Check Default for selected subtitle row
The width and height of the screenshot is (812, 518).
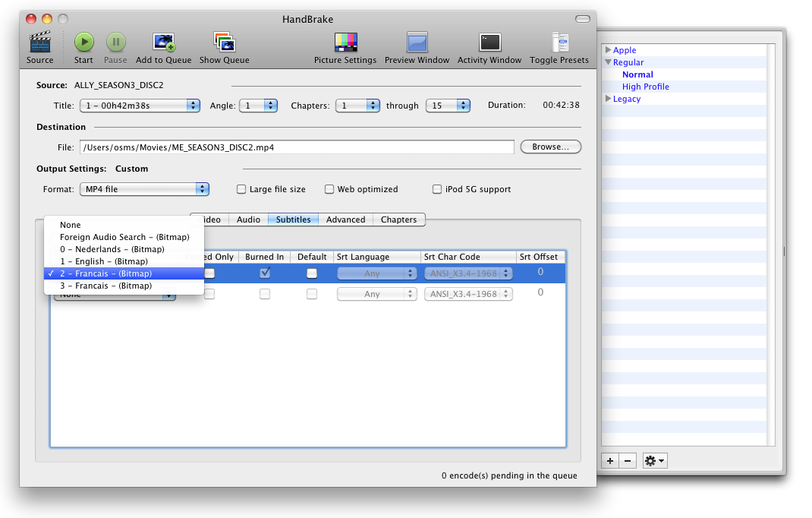[312, 273]
